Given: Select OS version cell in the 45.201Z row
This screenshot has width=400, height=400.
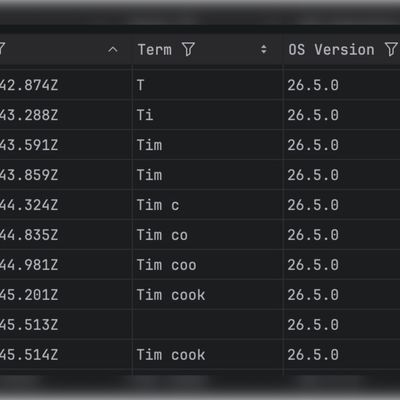Looking at the screenshot, I should 342,295.
